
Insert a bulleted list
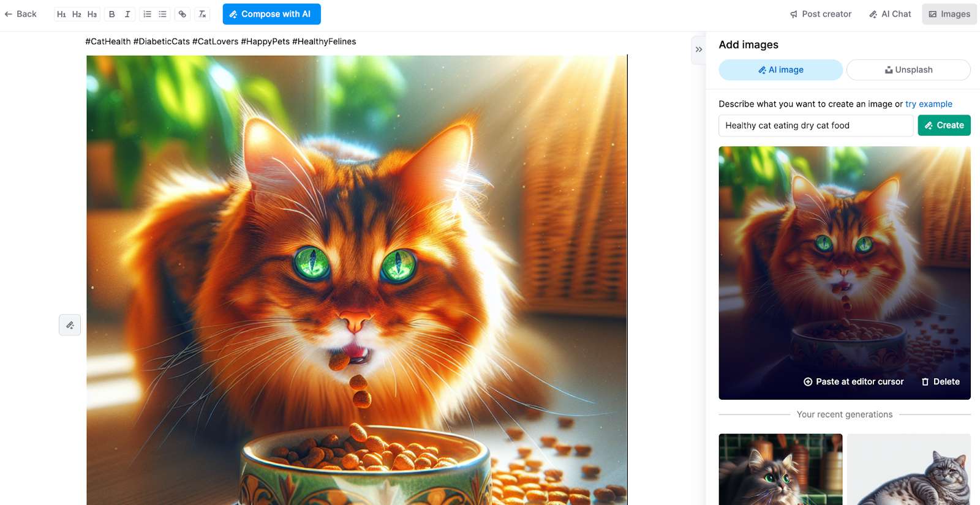(x=163, y=14)
